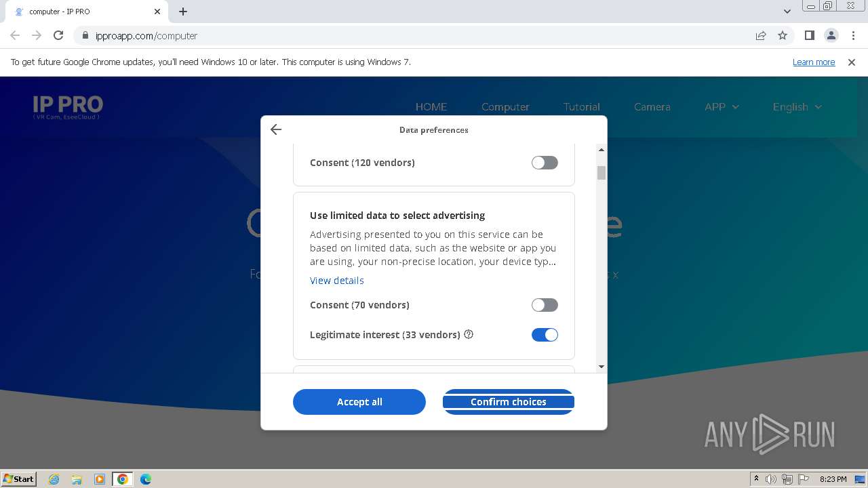Click 'Use limited data to select advertising' heading
Screen dimensions: 868x488
[397, 216]
